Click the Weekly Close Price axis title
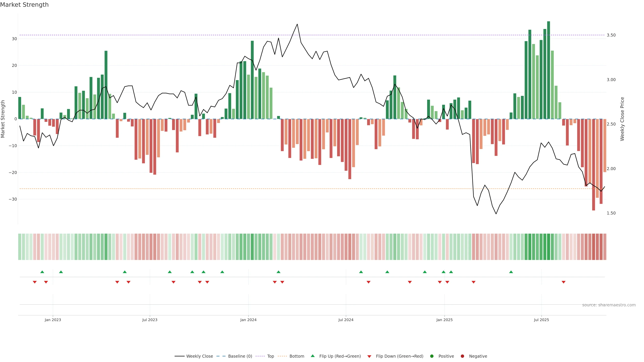The image size is (644, 362). click(x=622, y=119)
